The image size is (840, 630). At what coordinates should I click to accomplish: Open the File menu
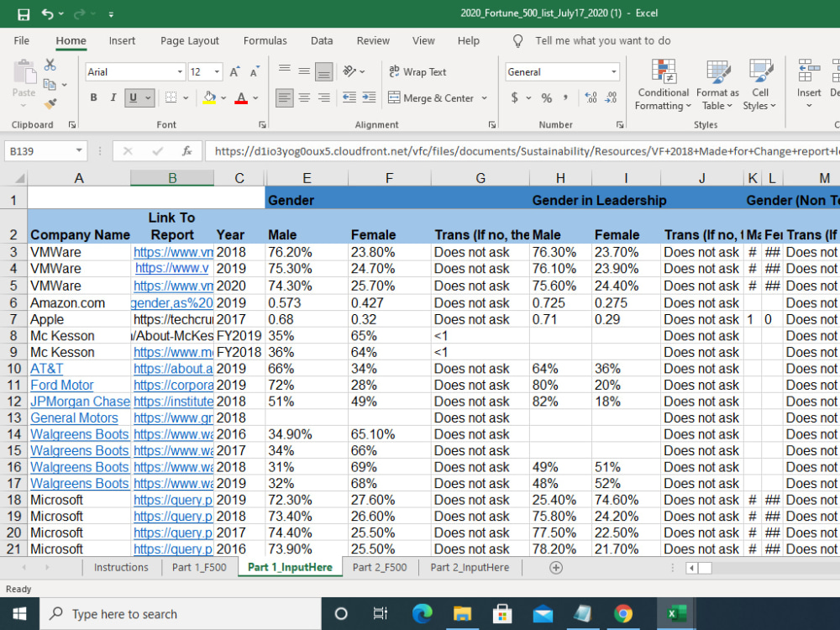point(22,40)
